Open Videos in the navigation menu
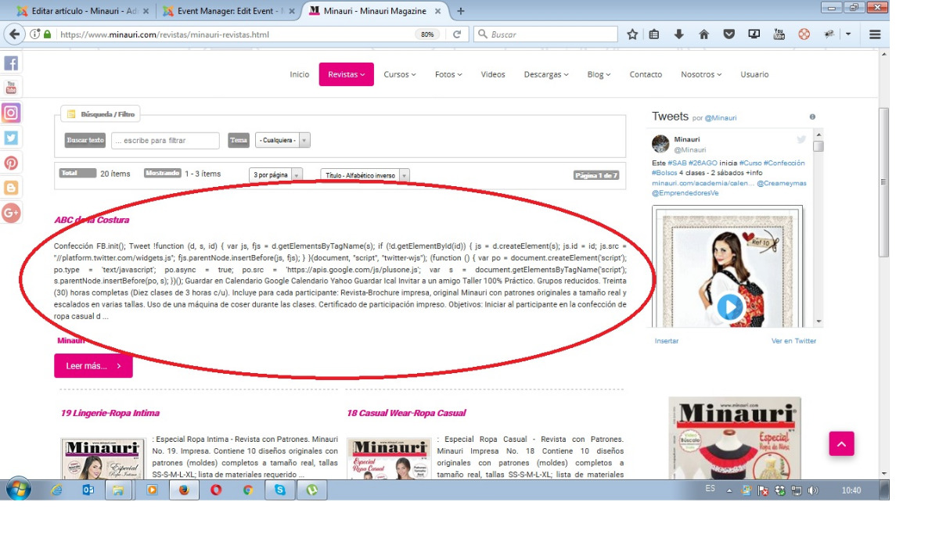 click(x=493, y=74)
